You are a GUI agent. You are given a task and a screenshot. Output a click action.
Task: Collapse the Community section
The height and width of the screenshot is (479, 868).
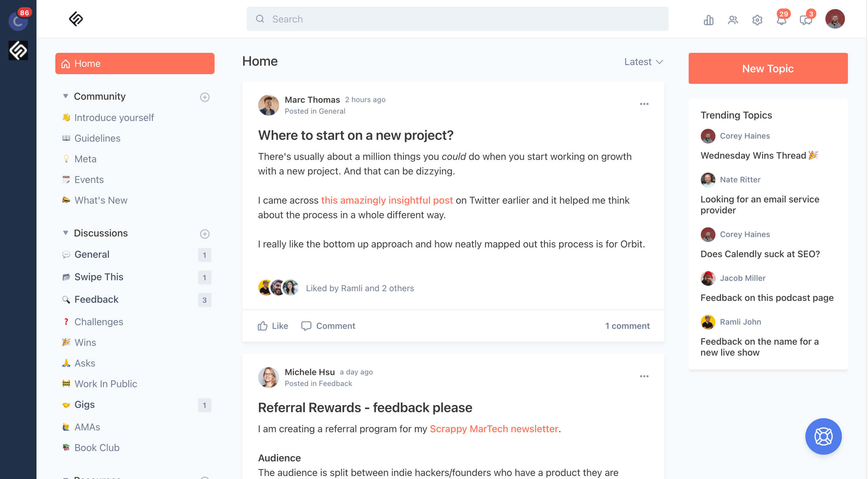pos(65,96)
